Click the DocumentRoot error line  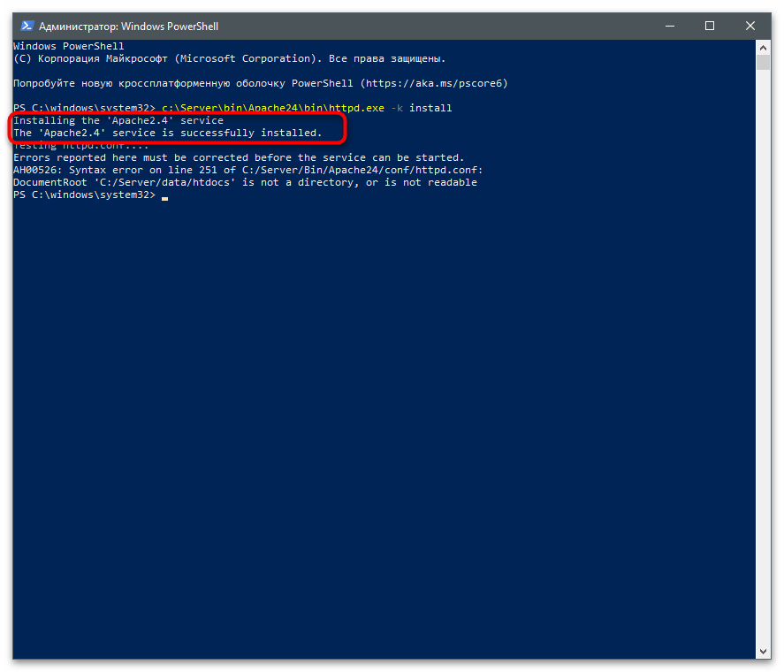point(245,182)
